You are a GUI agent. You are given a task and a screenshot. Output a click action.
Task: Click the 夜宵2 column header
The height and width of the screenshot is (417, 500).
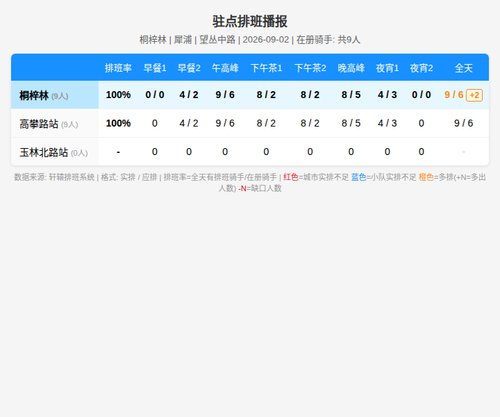(x=421, y=68)
